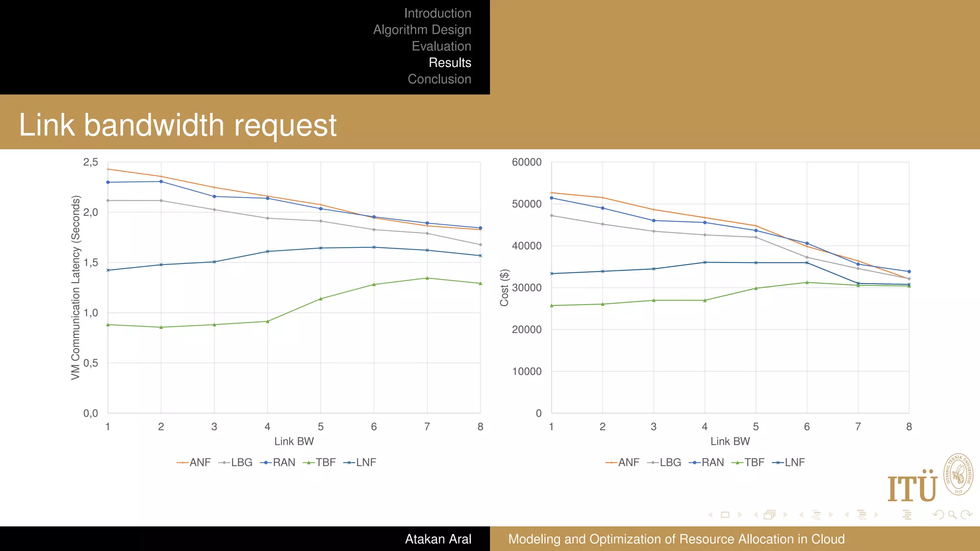The width and height of the screenshot is (980, 551).
Task: Click the go forward curved arrow icon
Action: (967, 515)
